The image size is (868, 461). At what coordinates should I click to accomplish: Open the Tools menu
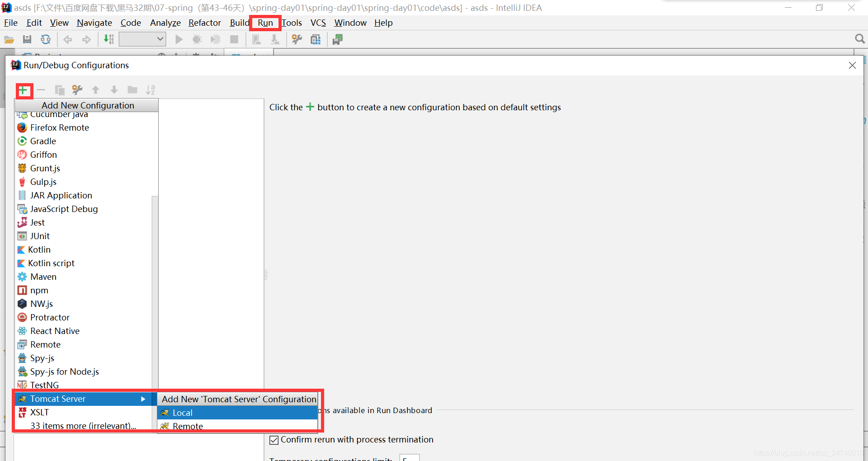tap(292, 23)
